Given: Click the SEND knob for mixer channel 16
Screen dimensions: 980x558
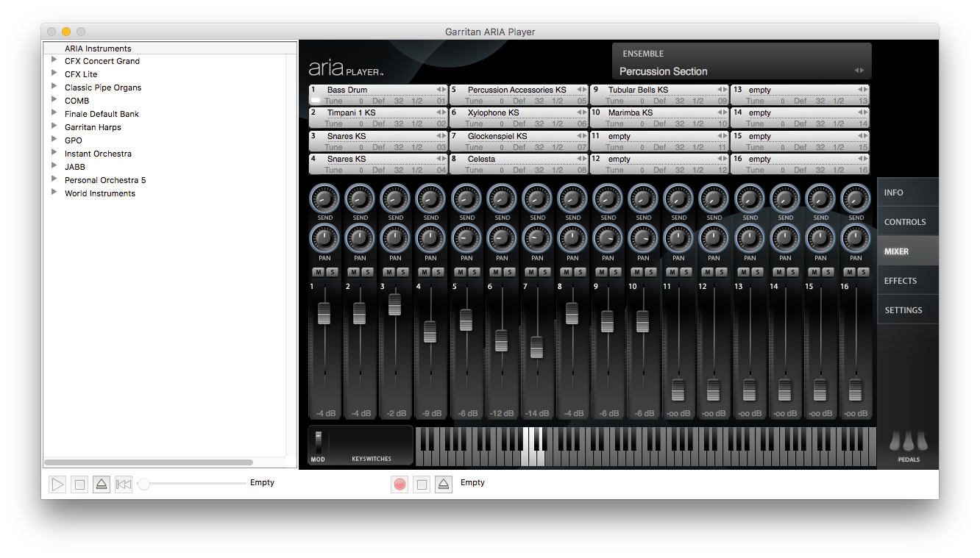Looking at the screenshot, I should (x=856, y=198).
